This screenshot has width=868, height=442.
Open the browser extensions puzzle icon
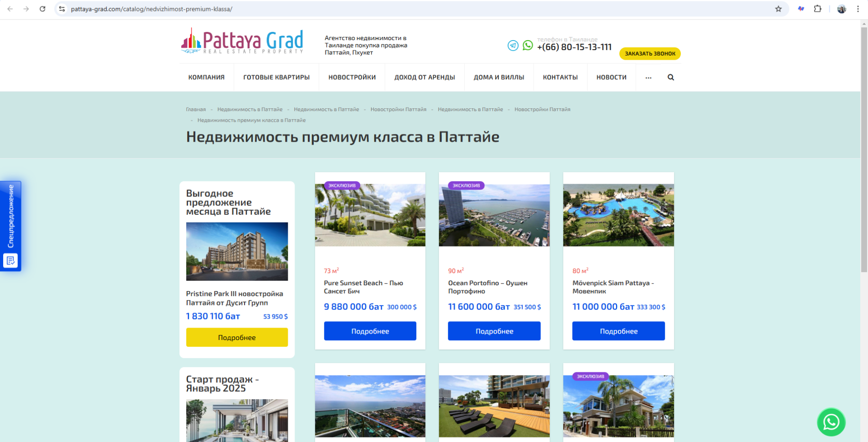point(817,9)
